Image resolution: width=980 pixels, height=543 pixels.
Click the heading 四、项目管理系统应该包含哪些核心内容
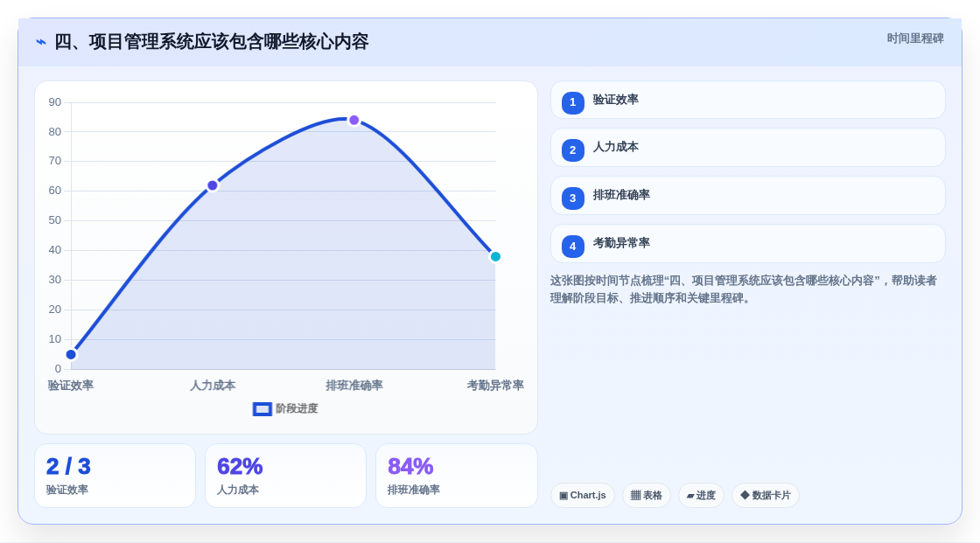[x=211, y=42]
